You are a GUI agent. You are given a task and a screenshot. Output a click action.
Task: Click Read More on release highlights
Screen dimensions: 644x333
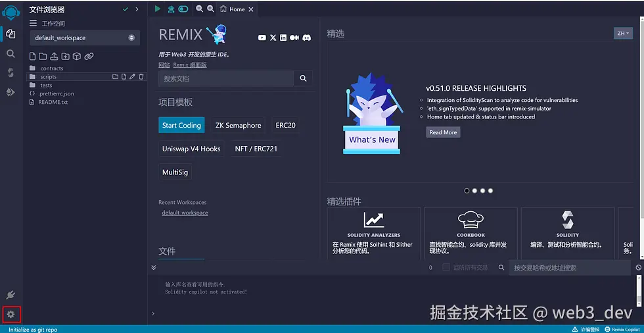pyautogui.click(x=443, y=132)
